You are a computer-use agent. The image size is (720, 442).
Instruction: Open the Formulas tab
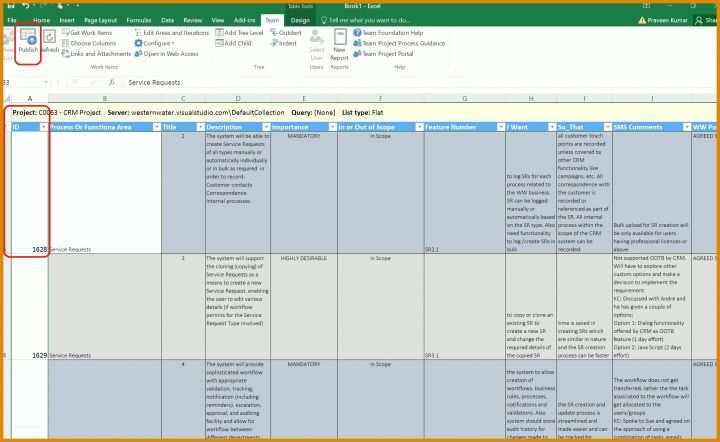(139, 20)
